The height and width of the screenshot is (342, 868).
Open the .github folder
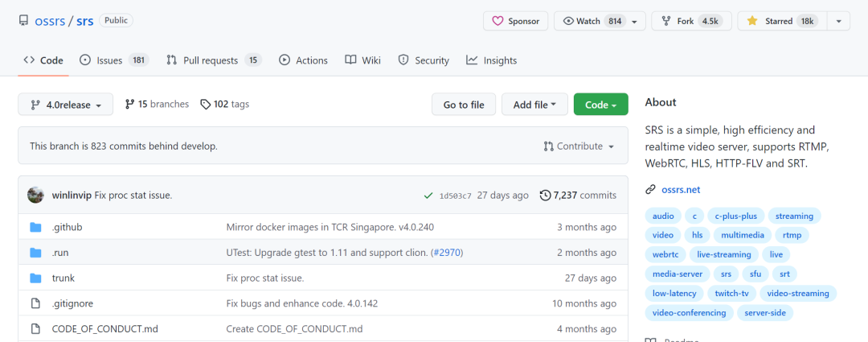[68, 228]
